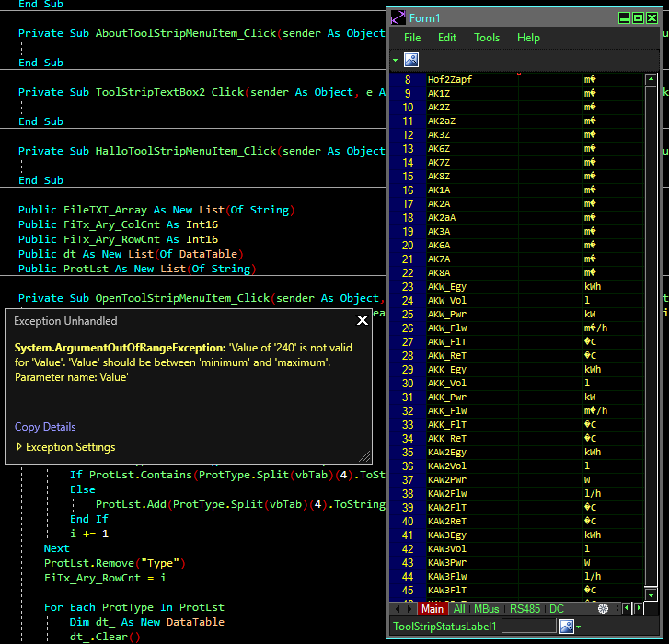Click the vertical scrollbar track in the Form1 grid
This screenshot has height=644, width=669.
651,337
